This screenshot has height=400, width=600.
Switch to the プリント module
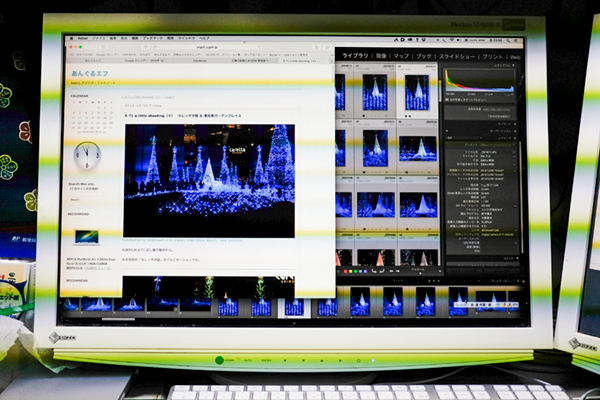492,57
